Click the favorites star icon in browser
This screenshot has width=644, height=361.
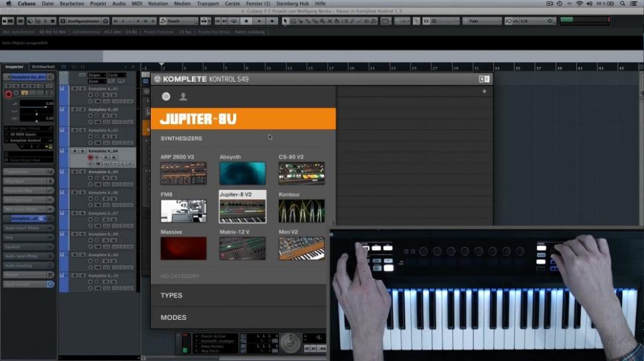[x=484, y=92]
